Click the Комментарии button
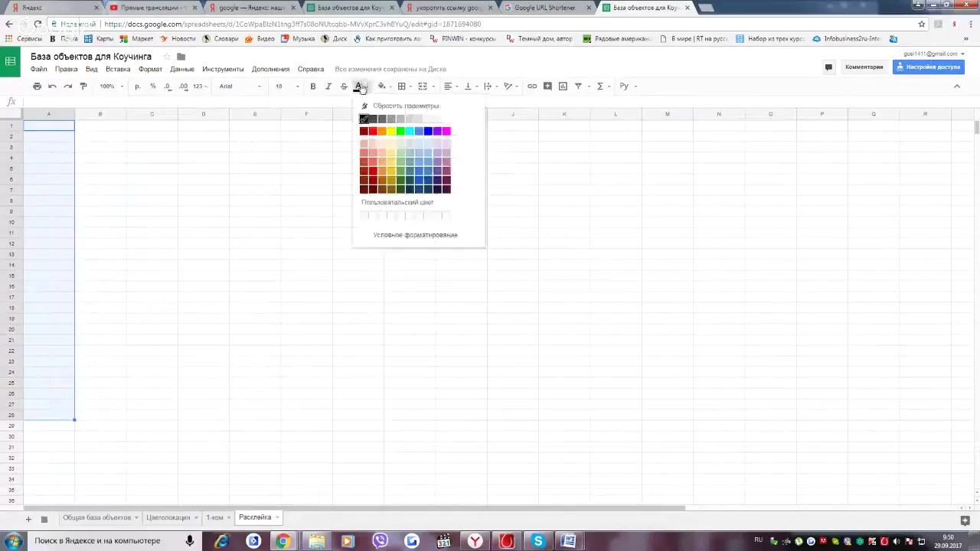Viewport: 980px width, 551px height. click(x=864, y=67)
